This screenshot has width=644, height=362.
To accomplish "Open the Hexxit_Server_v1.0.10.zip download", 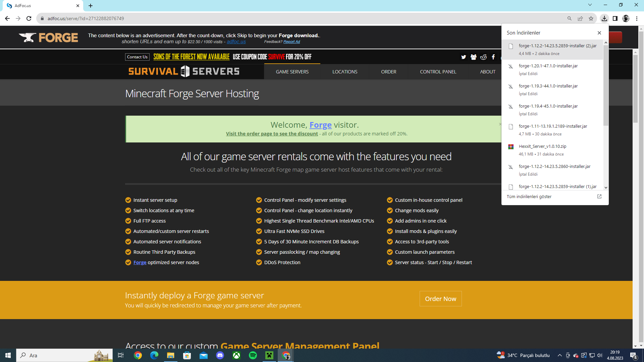I will point(542,146).
